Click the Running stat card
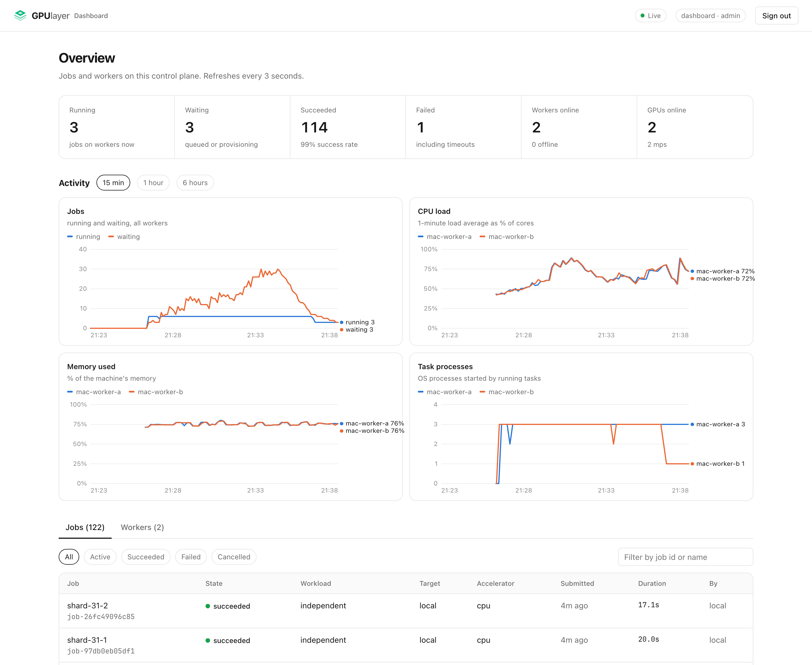Viewport: 812px width, 665px height. click(x=117, y=127)
